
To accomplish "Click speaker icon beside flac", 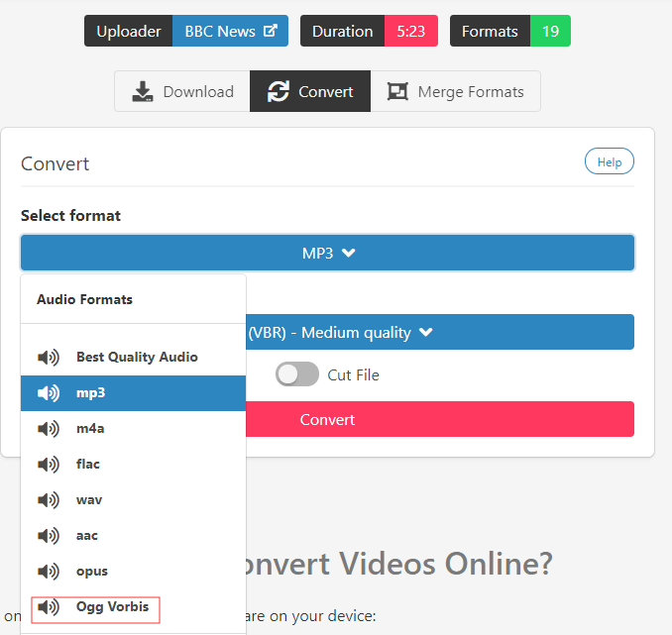I will point(49,464).
